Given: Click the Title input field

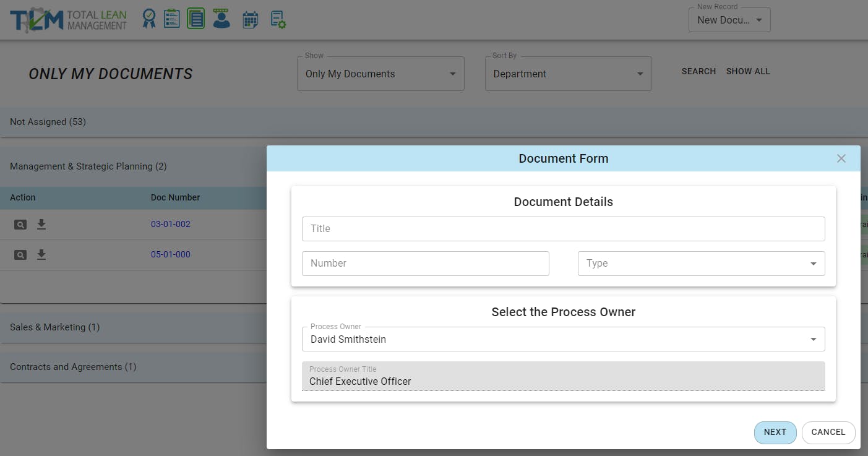Looking at the screenshot, I should pos(563,229).
